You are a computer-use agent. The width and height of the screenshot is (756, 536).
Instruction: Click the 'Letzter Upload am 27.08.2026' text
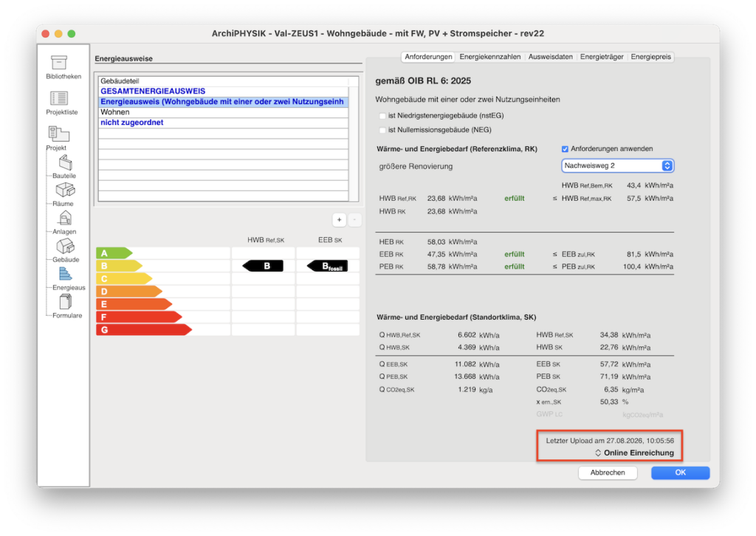(x=610, y=441)
